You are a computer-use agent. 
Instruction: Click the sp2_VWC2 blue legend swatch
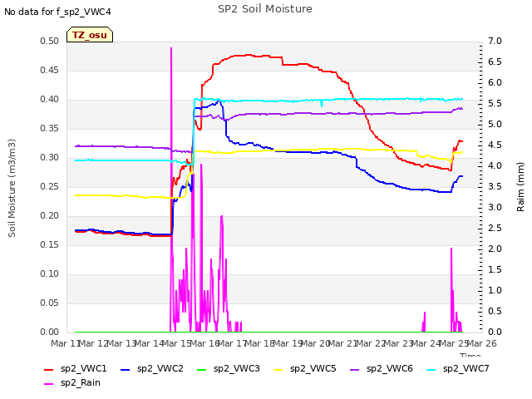point(126,369)
